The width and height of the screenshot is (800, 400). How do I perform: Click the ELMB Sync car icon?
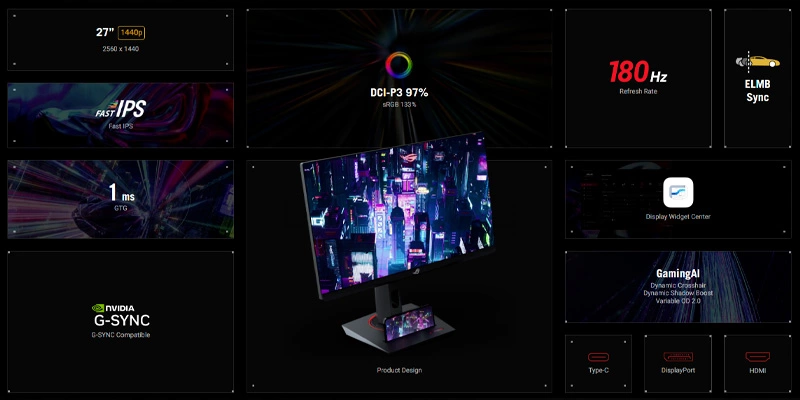pyautogui.click(x=758, y=62)
